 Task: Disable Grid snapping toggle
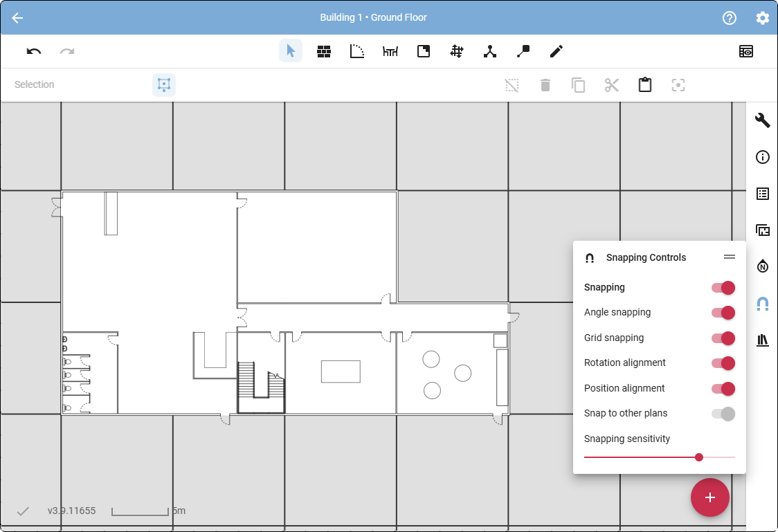(723, 338)
